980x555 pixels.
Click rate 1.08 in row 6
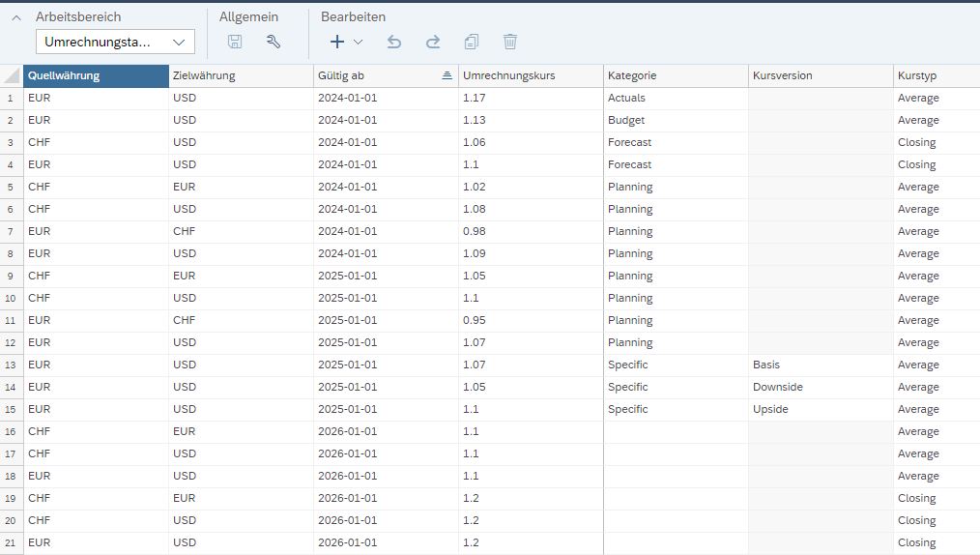pyautogui.click(x=531, y=210)
